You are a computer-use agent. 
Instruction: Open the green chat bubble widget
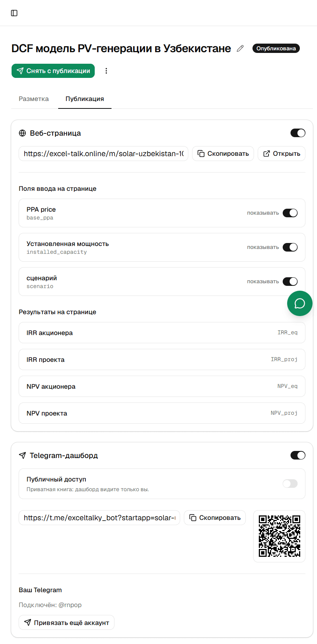tap(300, 303)
